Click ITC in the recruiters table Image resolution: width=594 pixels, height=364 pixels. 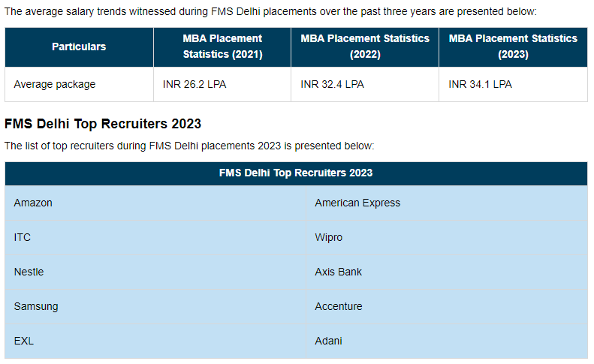click(x=23, y=237)
